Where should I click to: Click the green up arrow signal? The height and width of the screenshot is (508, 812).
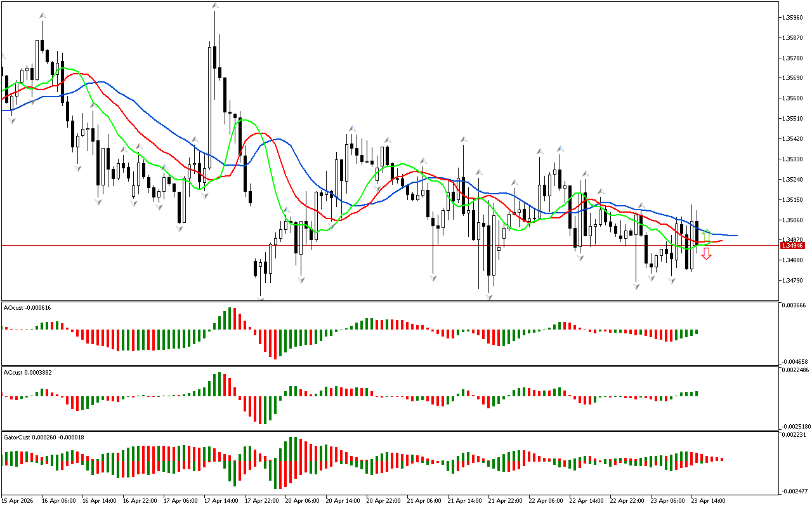706,236
